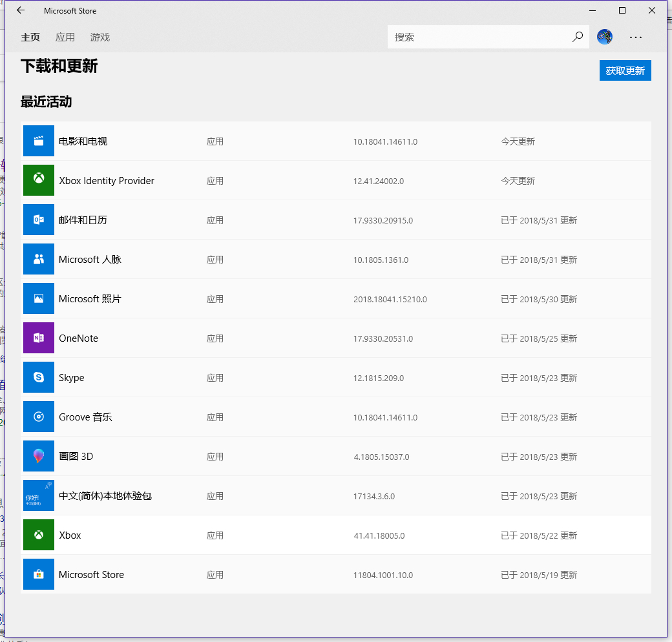The height and width of the screenshot is (642, 672).
Task: Click the 画图 3D app icon
Action: click(39, 456)
